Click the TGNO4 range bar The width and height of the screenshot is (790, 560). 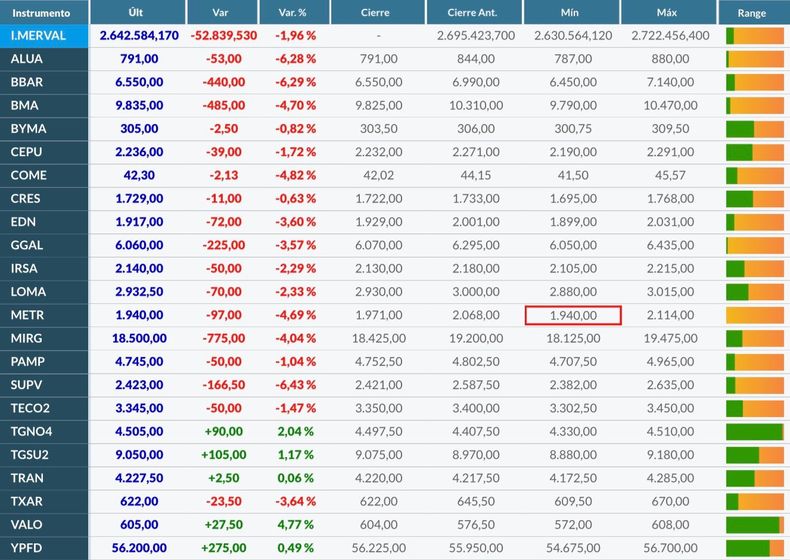pyautogui.click(x=755, y=432)
